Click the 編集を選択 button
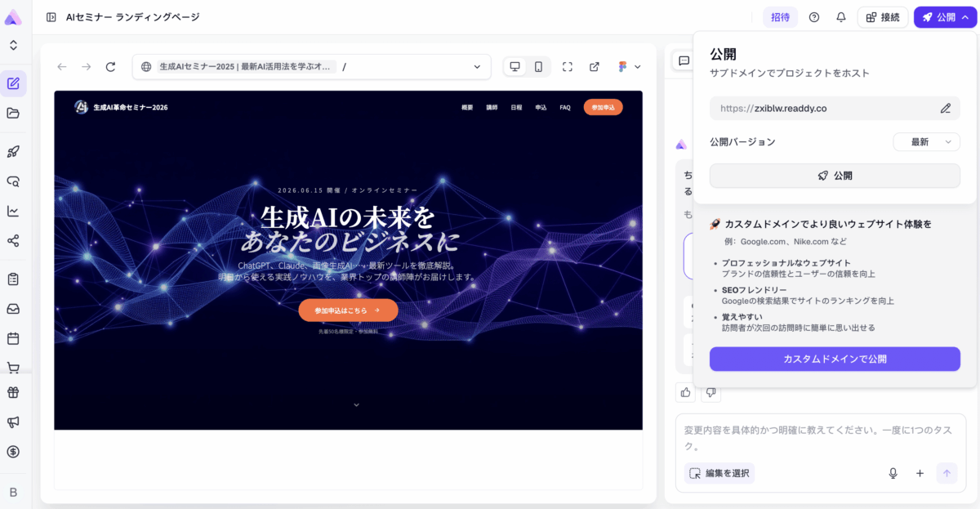 tap(719, 473)
